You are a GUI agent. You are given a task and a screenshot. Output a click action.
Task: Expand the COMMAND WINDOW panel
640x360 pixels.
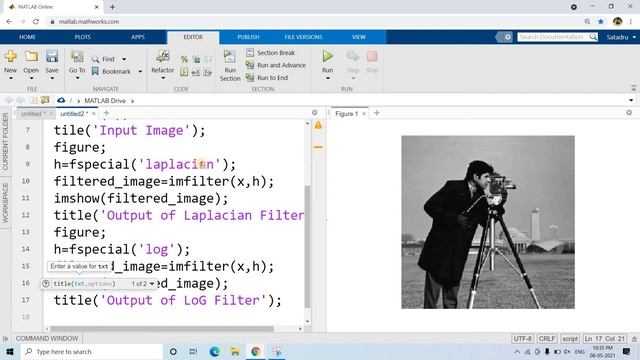point(5,339)
